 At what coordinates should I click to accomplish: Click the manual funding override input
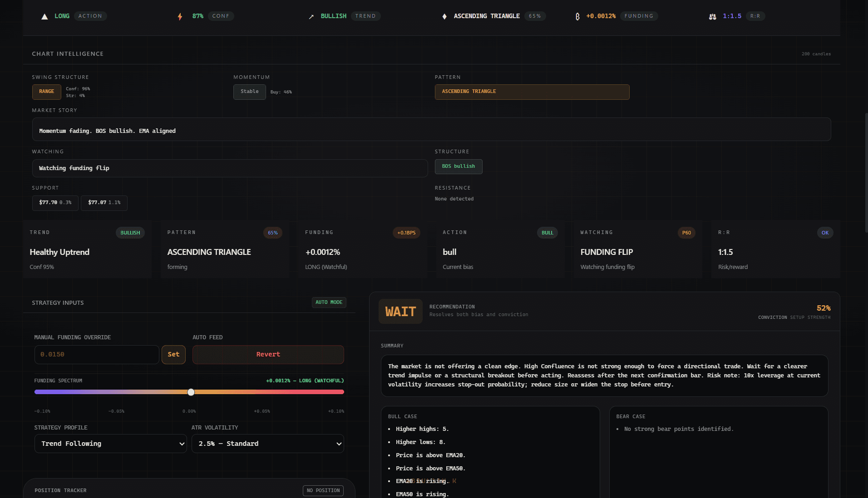(x=97, y=354)
